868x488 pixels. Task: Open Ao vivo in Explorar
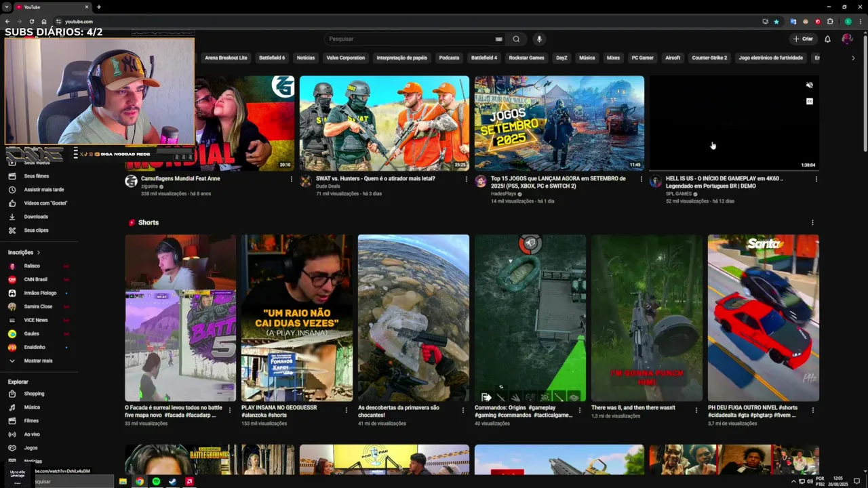pyautogui.click(x=32, y=434)
